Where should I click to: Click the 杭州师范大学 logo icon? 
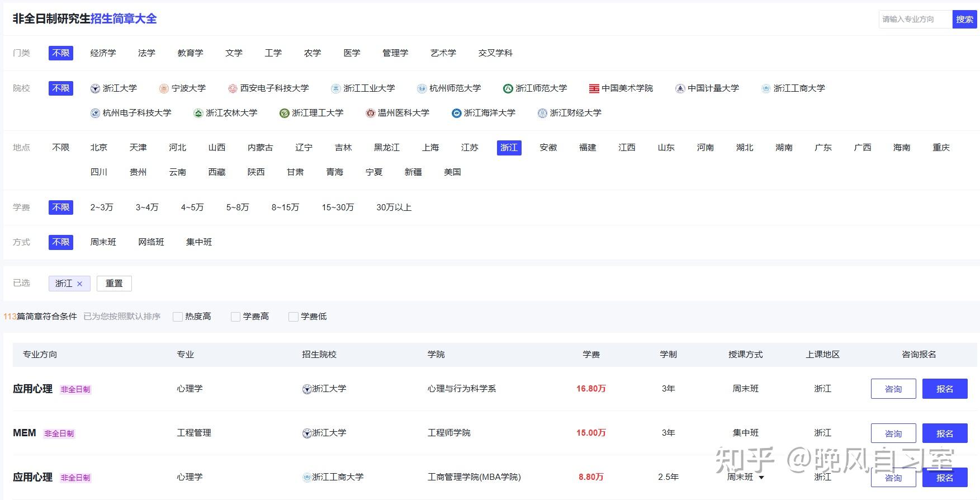point(422,88)
